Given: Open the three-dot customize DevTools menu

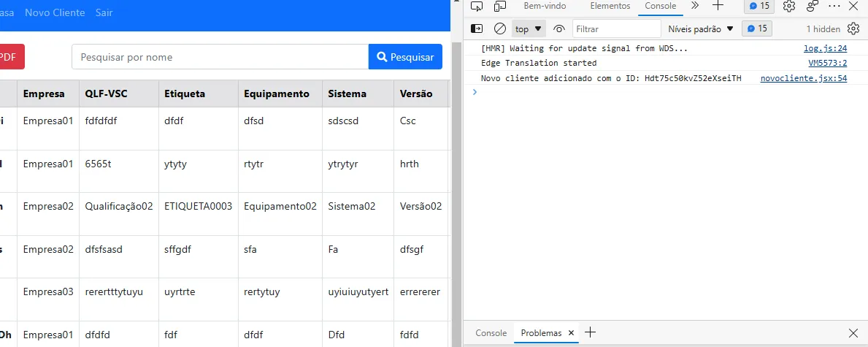Looking at the screenshot, I should [834, 6].
